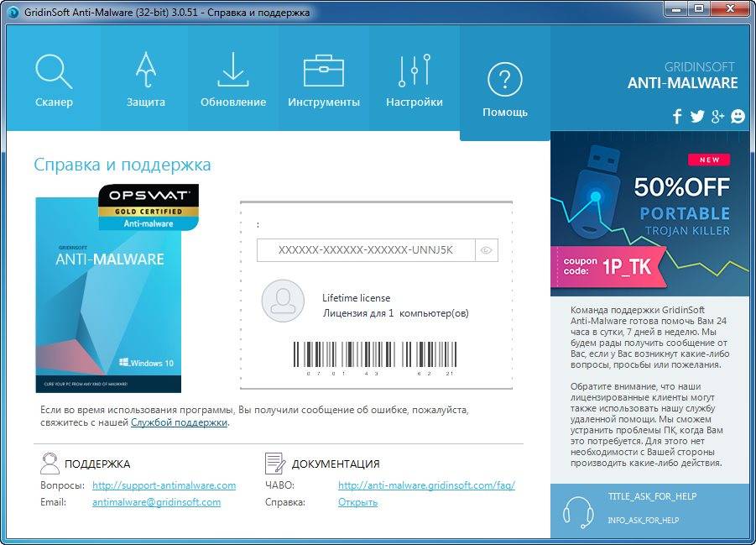Screen dimensions: 756x545
Task: Click the antimalware@gridinsoft.com email link
Action: point(156,502)
